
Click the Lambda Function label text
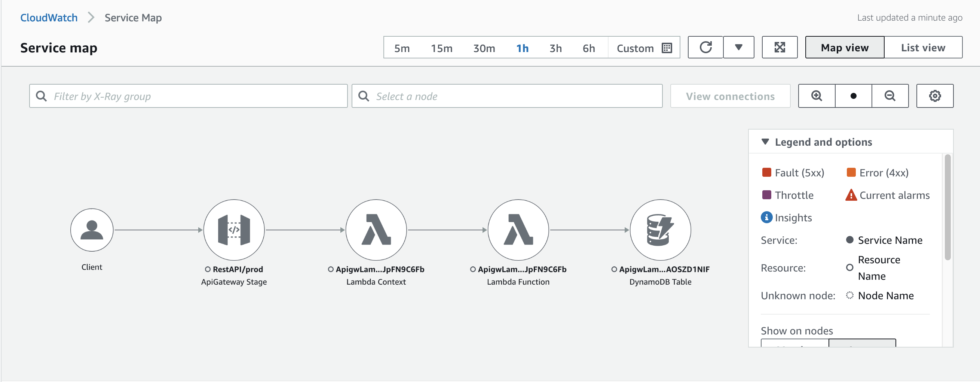[518, 282]
